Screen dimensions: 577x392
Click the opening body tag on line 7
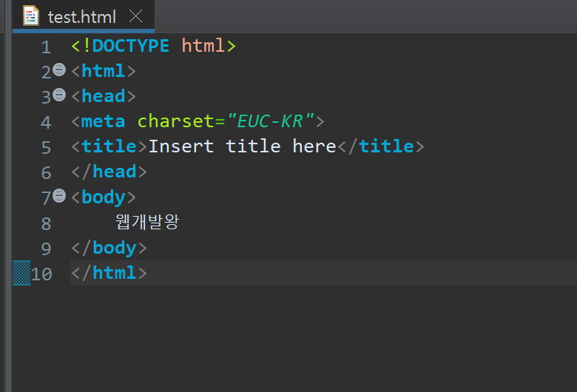[104, 197]
